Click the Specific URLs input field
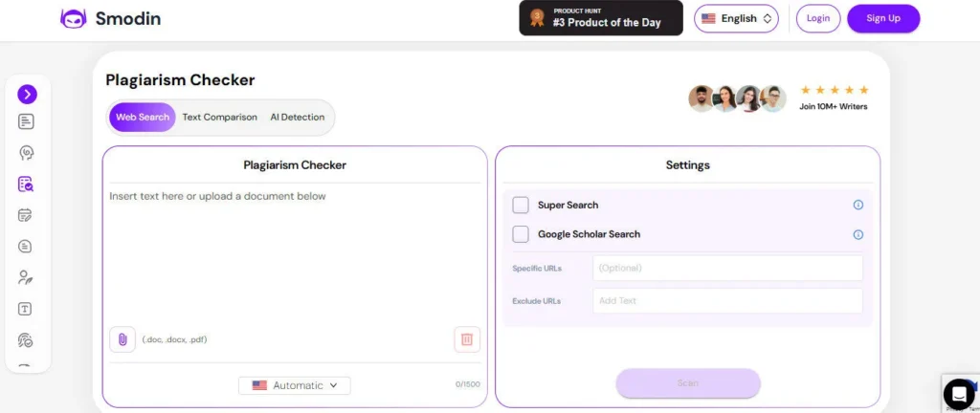The image size is (980, 413). [727, 268]
